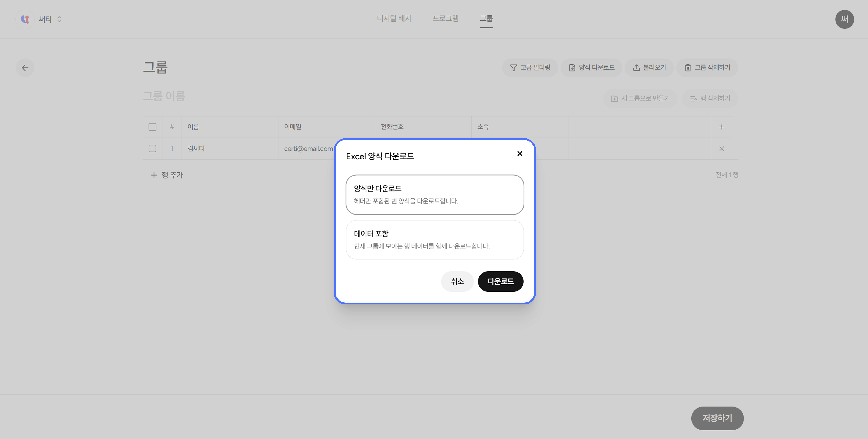
Task: Go back using the left arrow
Action: pos(25,68)
